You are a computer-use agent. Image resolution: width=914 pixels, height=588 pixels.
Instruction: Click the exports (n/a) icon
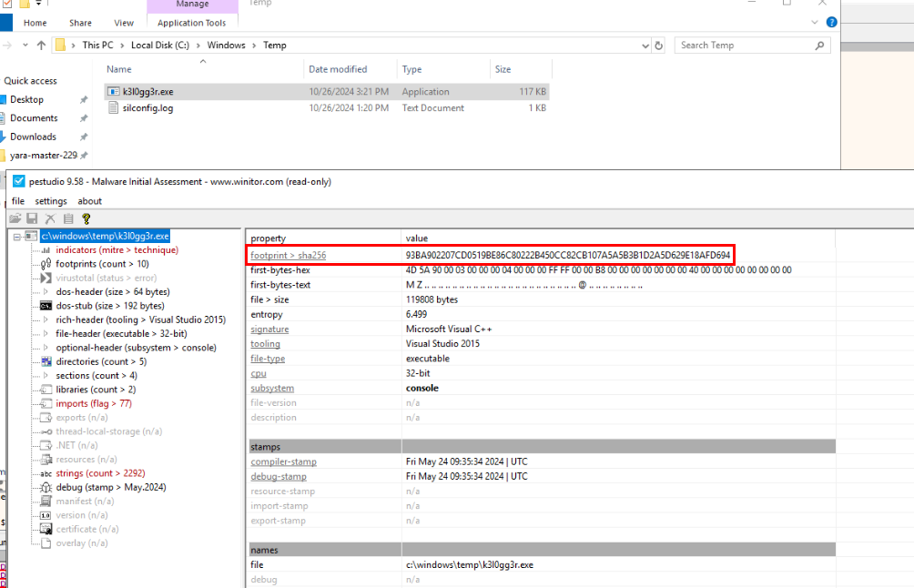pos(46,418)
